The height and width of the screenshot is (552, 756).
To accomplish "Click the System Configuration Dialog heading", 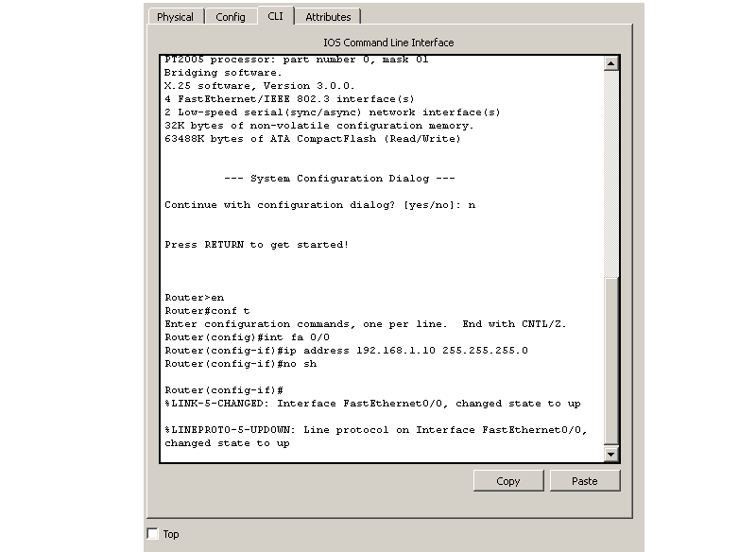I will coord(339,179).
